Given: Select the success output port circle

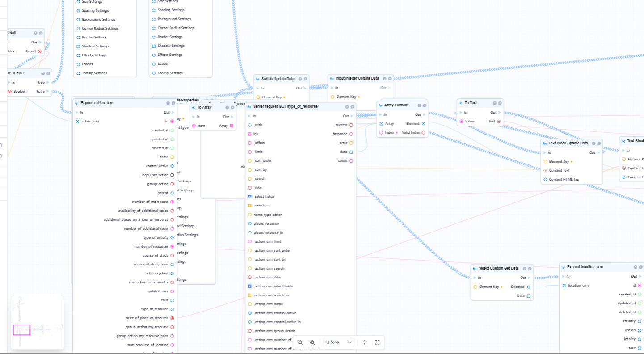Looking at the screenshot, I should tap(351, 125).
